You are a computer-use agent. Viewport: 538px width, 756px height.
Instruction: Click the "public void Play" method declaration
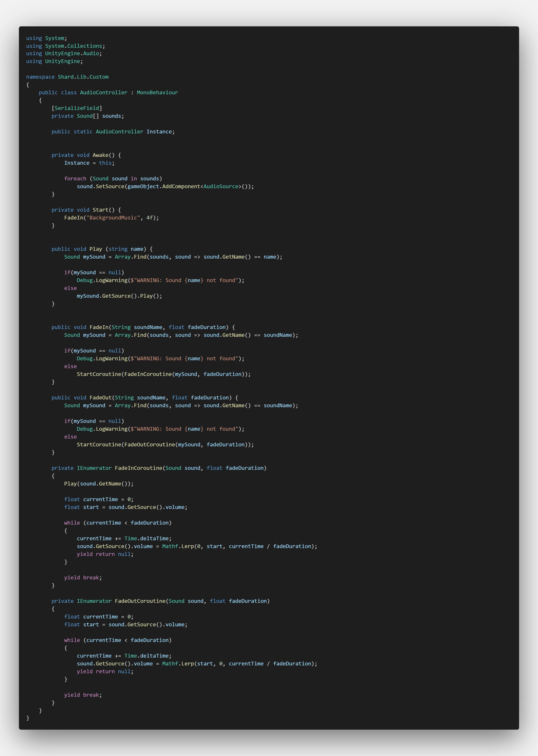click(x=102, y=249)
